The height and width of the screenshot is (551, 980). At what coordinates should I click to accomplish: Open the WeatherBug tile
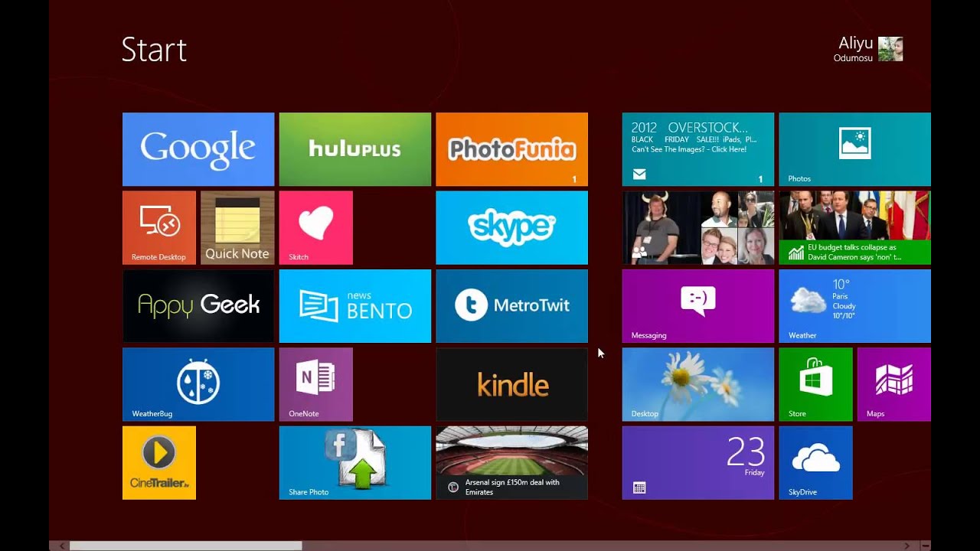tap(198, 384)
